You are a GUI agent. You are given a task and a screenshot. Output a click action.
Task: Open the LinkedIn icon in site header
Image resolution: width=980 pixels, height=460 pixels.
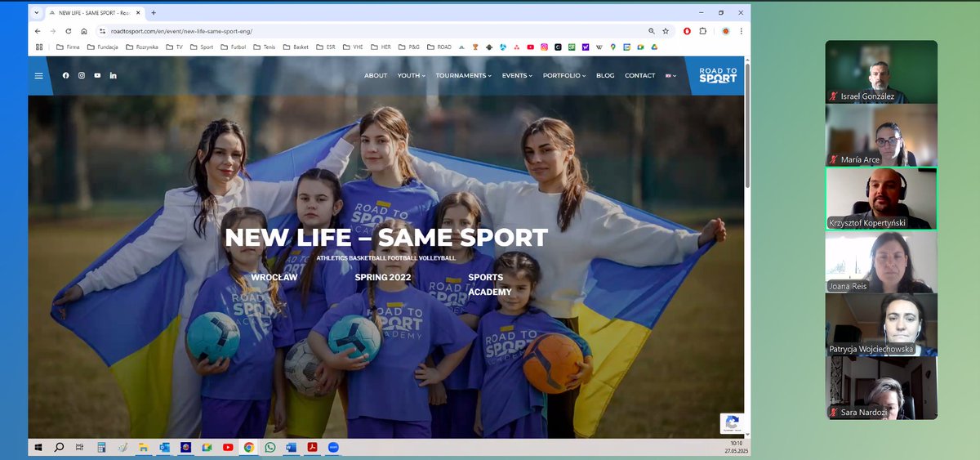click(x=113, y=75)
